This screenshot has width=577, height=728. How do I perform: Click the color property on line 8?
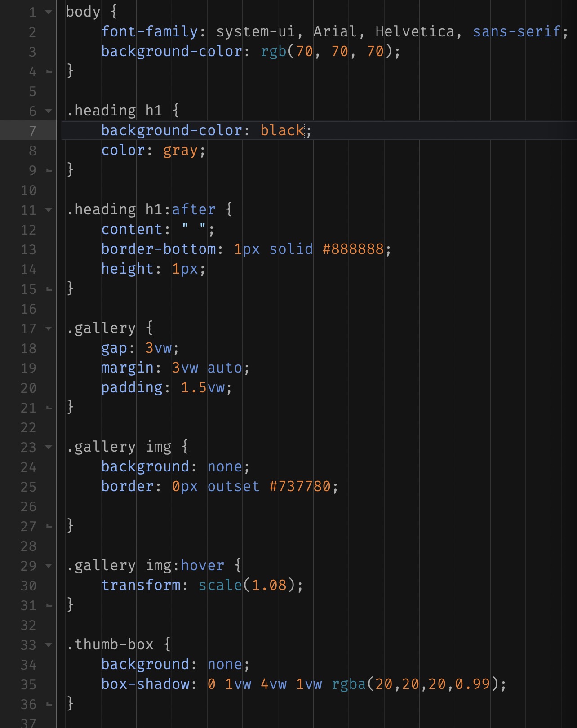tap(124, 150)
